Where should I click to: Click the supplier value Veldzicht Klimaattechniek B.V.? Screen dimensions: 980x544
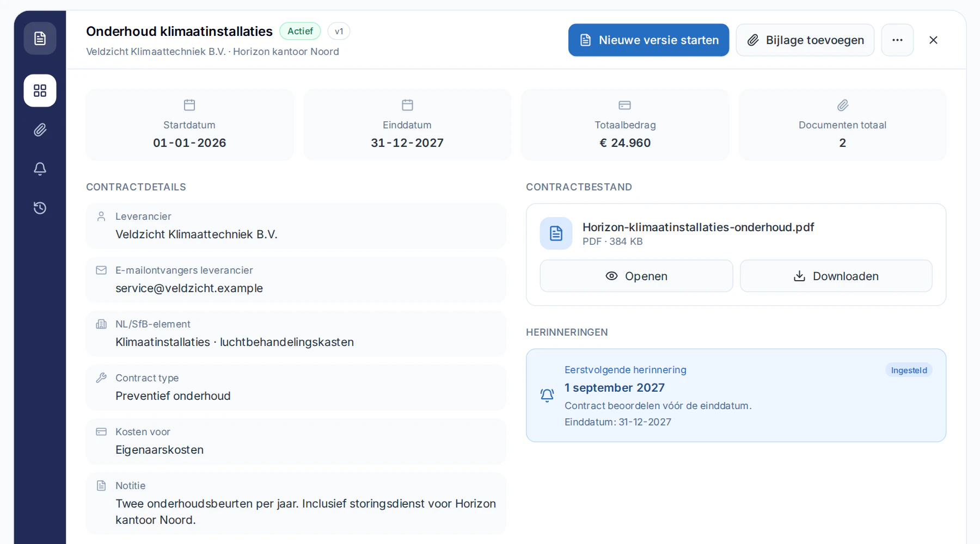(x=197, y=234)
